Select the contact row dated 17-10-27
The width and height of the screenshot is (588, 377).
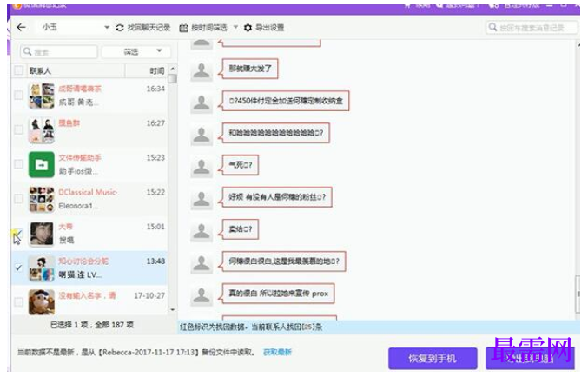click(89, 301)
